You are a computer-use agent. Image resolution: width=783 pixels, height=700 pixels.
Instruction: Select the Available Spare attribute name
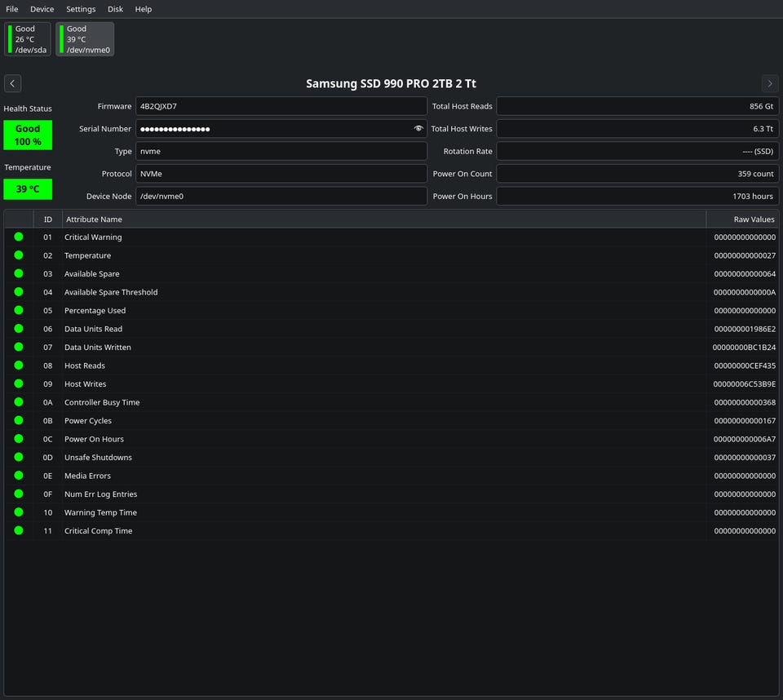(92, 274)
